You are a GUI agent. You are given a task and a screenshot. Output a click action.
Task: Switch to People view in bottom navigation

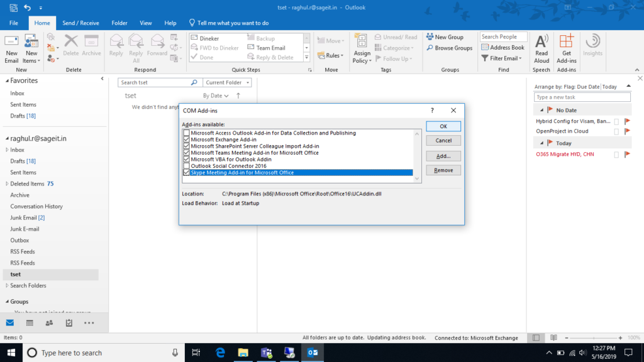click(x=49, y=323)
